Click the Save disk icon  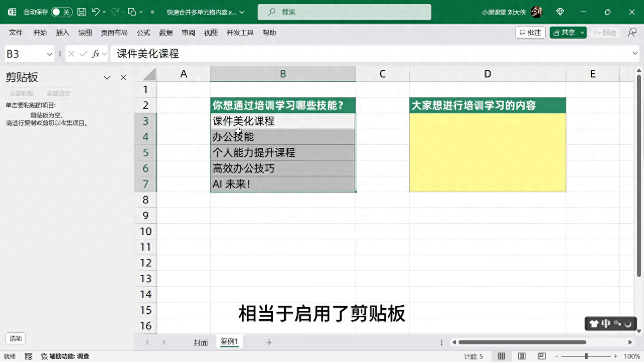coord(81,12)
